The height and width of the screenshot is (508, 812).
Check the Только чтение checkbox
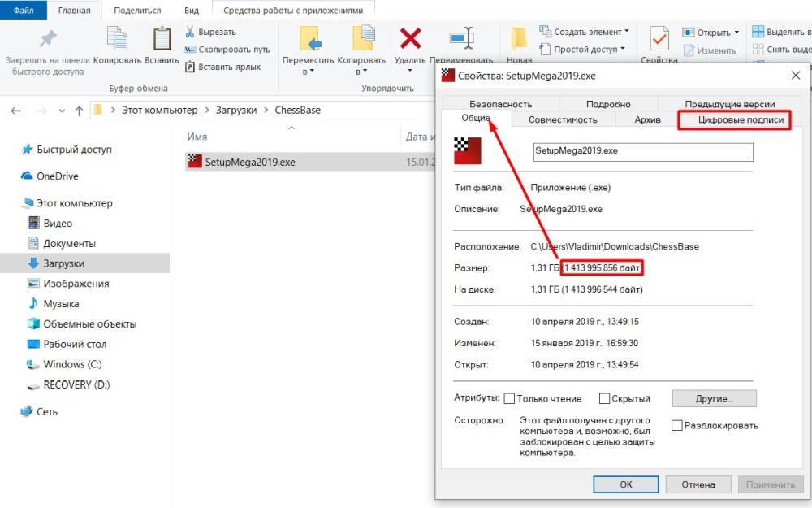tap(510, 398)
